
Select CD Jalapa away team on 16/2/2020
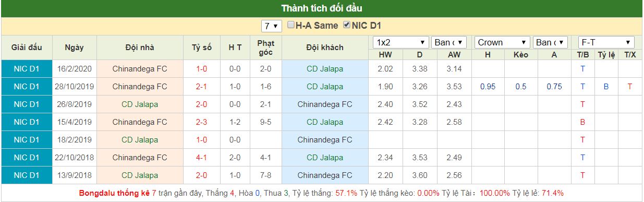(x=325, y=69)
